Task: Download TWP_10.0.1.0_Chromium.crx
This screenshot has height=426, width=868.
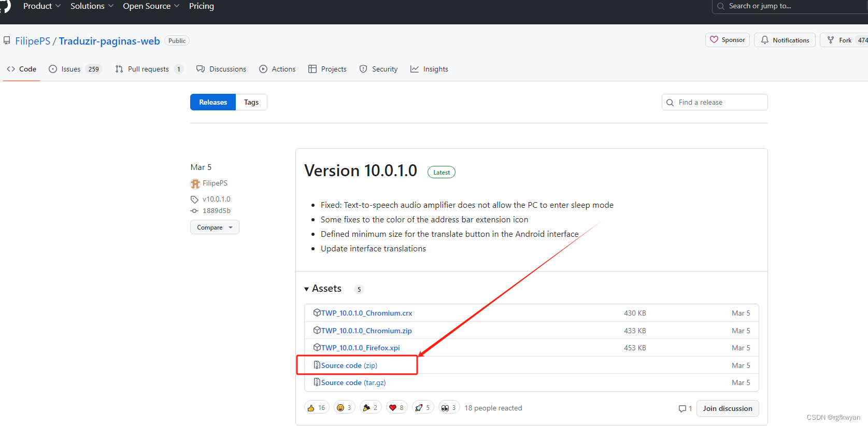Action: pos(366,313)
